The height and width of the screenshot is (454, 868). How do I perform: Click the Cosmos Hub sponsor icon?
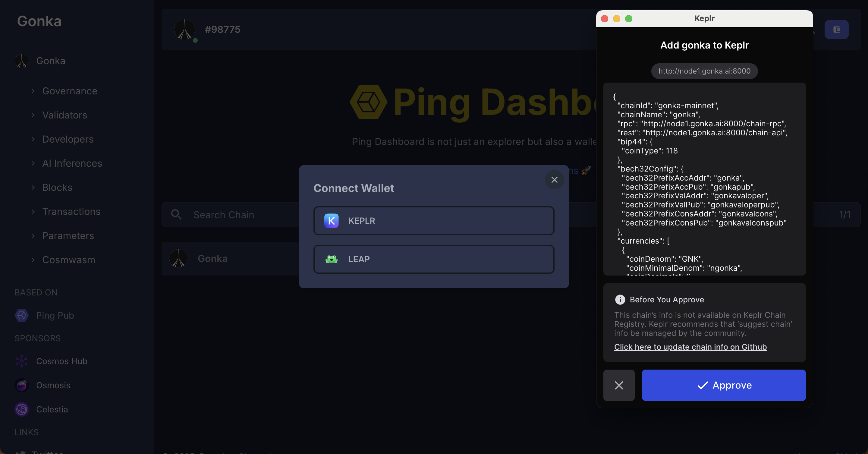[22, 361]
